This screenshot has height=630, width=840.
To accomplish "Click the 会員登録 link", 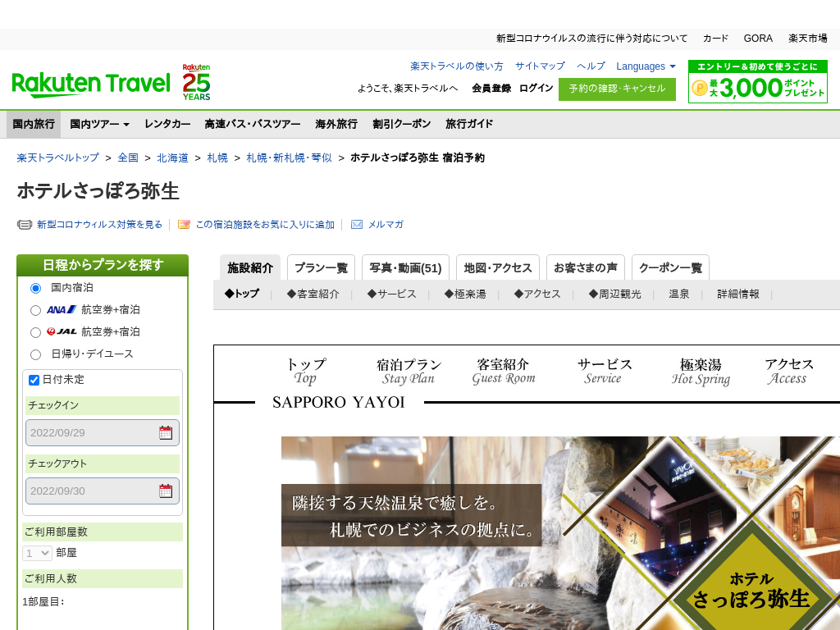I will pyautogui.click(x=492, y=89).
